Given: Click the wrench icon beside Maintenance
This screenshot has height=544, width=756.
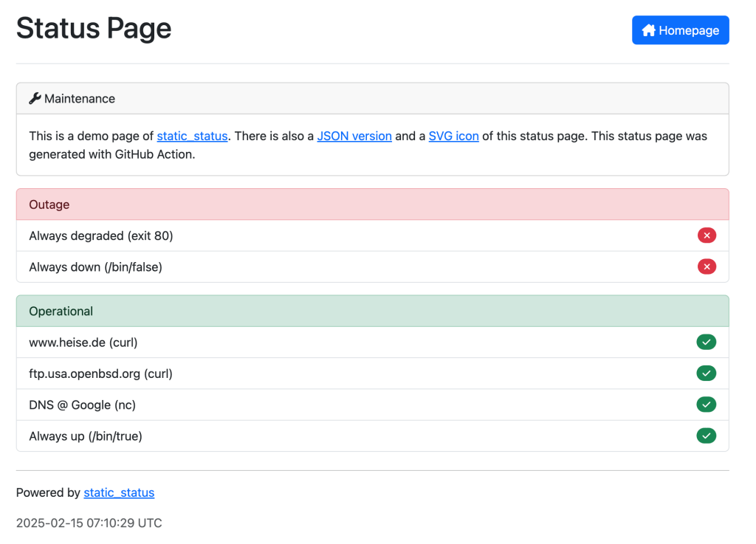Looking at the screenshot, I should coord(35,98).
